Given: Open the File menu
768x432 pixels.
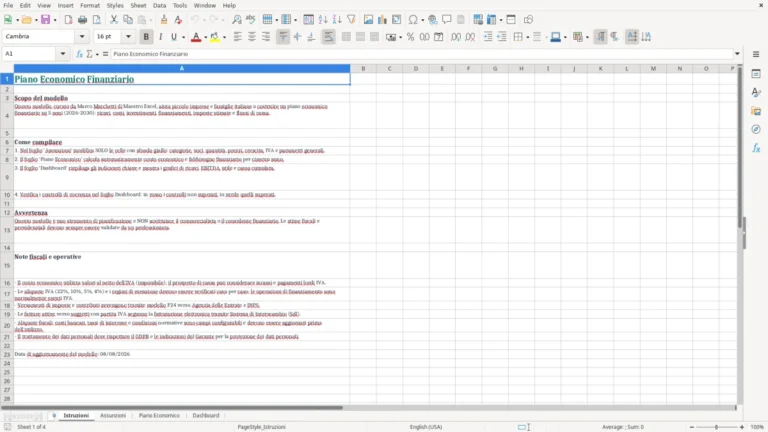Looking at the screenshot, I should 8,5.
